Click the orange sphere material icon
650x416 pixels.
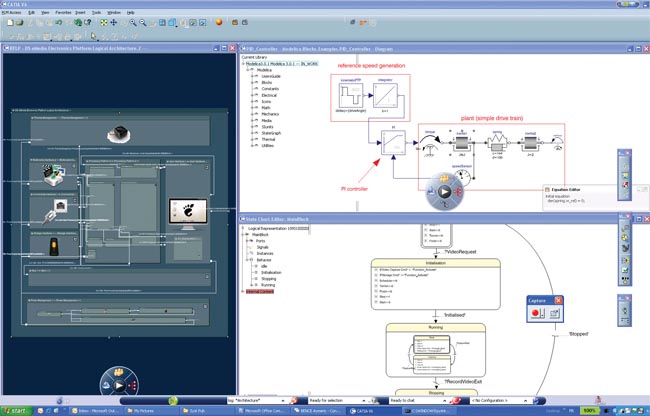coord(219,22)
